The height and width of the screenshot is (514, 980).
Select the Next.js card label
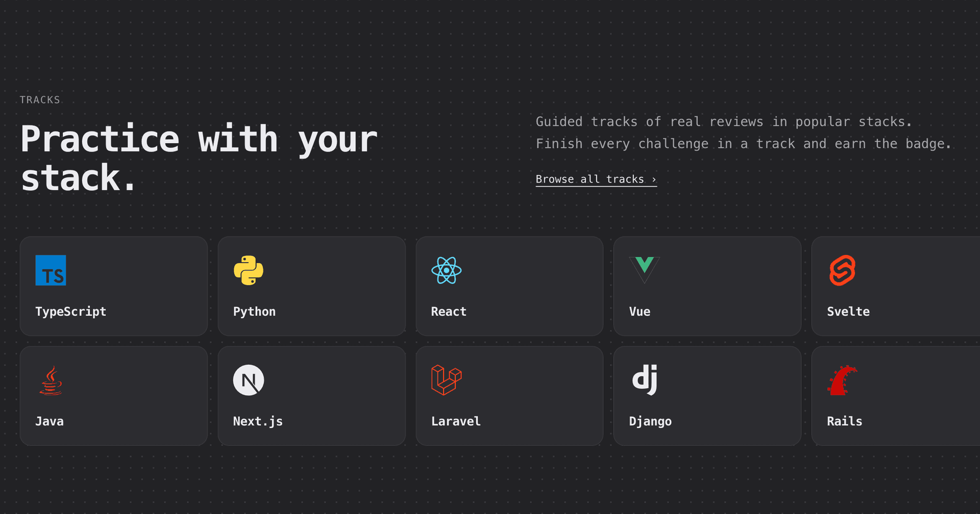point(258,421)
